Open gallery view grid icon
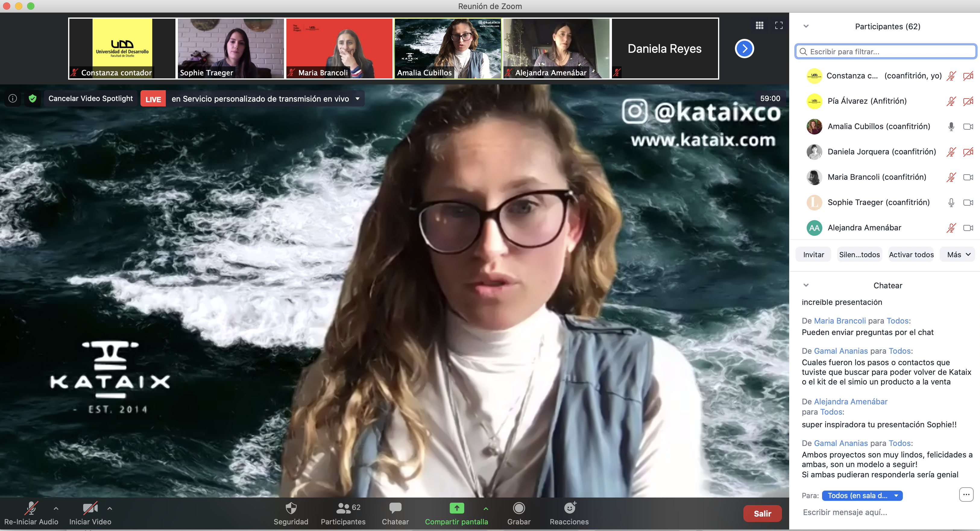 (x=759, y=26)
